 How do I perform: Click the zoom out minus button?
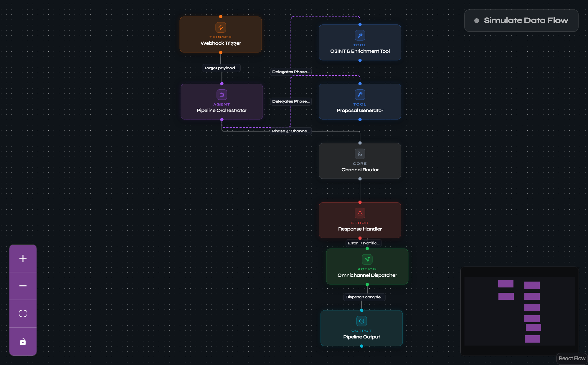pyautogui.click(x=23, y=286)
